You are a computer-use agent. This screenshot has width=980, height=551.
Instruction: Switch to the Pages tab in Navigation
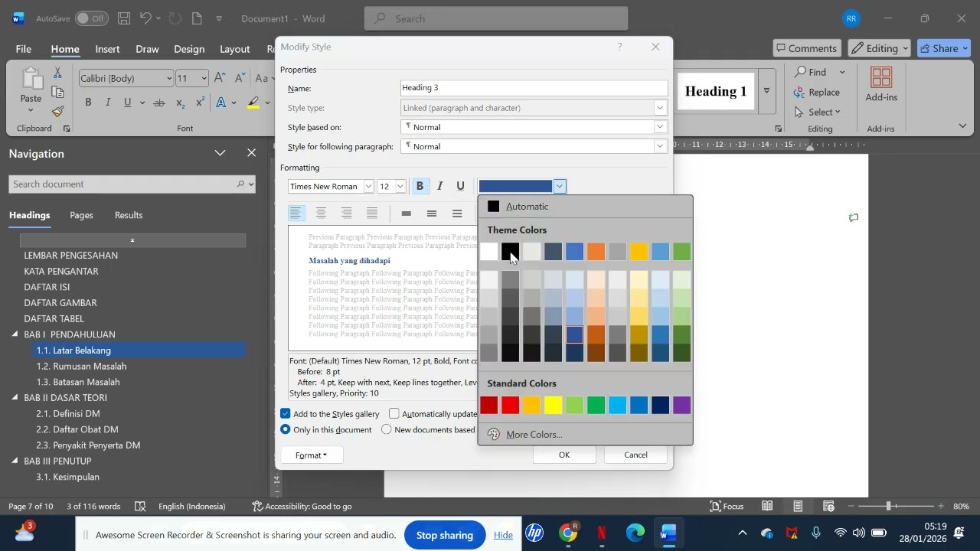pos(81,216)
